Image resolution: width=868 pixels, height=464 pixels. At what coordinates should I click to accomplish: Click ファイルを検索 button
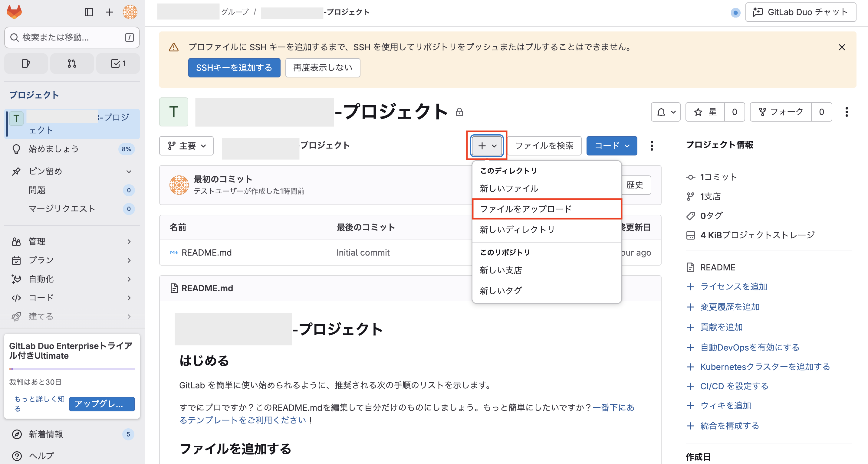[x=544, y=146]
